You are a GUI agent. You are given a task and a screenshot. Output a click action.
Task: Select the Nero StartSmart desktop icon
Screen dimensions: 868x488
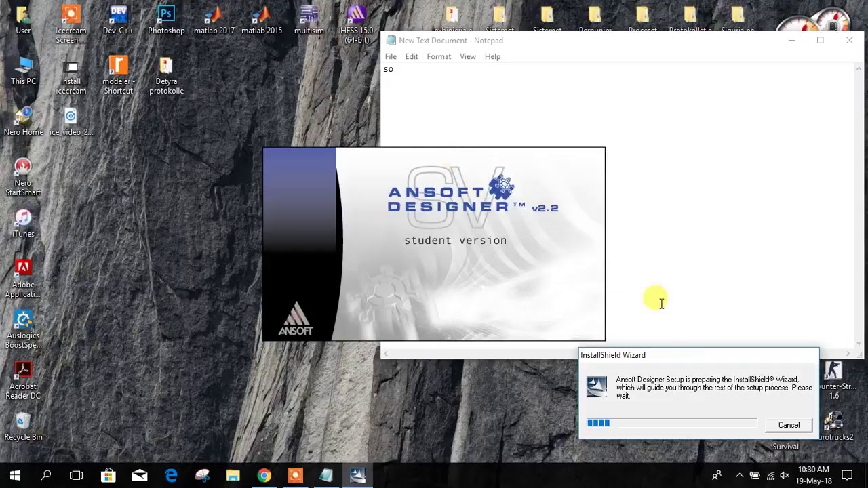23,178
